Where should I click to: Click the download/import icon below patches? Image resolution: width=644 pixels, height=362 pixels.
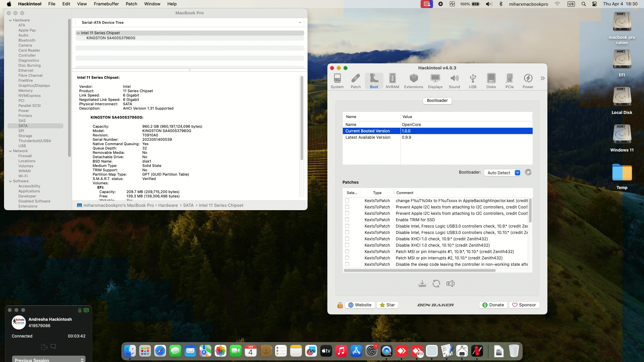coord(422,284)
